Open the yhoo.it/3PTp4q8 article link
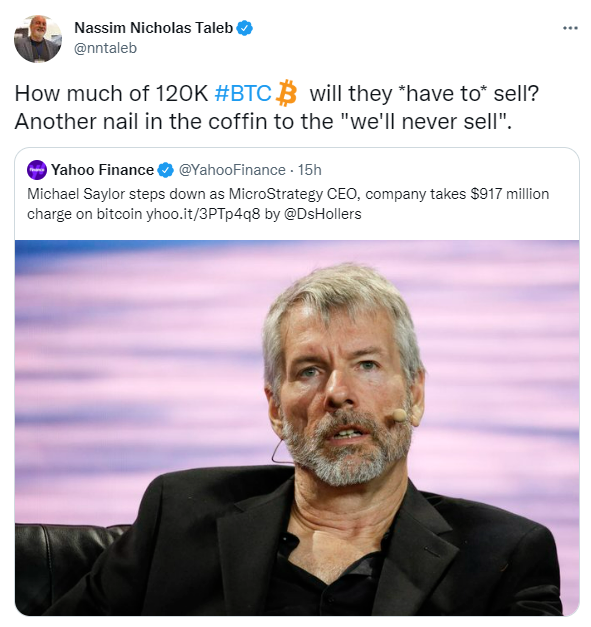The height and width of the screenshot is (627, 591). [203, 214]
